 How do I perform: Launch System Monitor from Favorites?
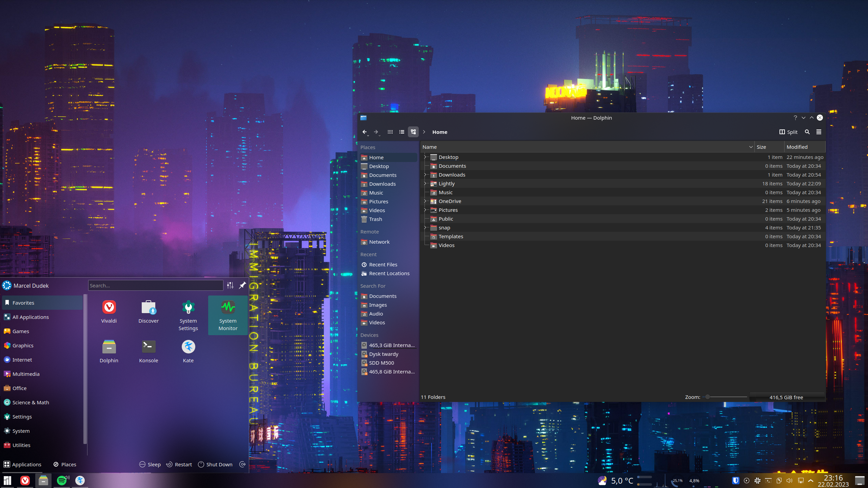[228, 316]
